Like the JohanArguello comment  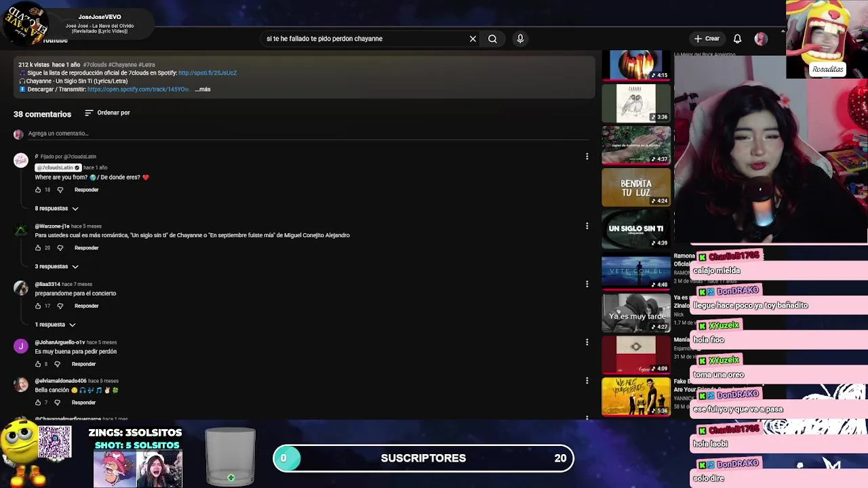click(38, 364)
